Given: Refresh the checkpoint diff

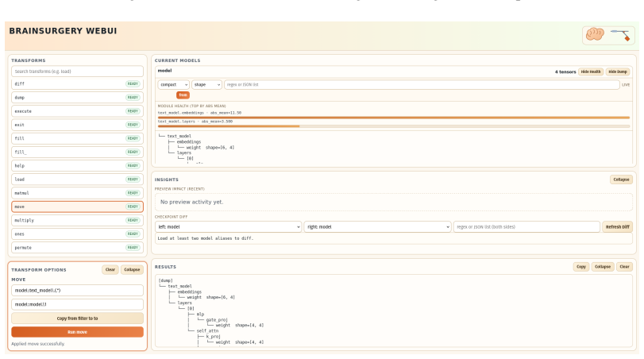Looking at the screenshot, I should coord(617,226).
